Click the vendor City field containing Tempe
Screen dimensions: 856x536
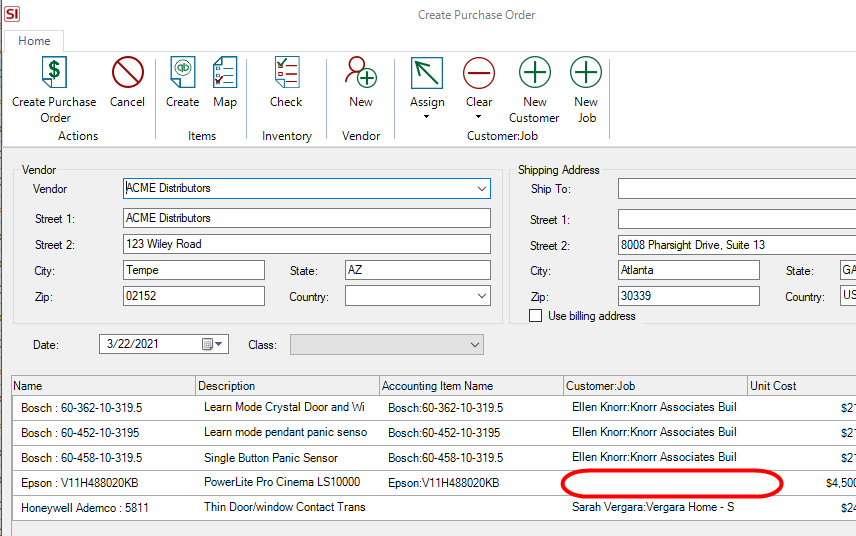coord(194,270)
